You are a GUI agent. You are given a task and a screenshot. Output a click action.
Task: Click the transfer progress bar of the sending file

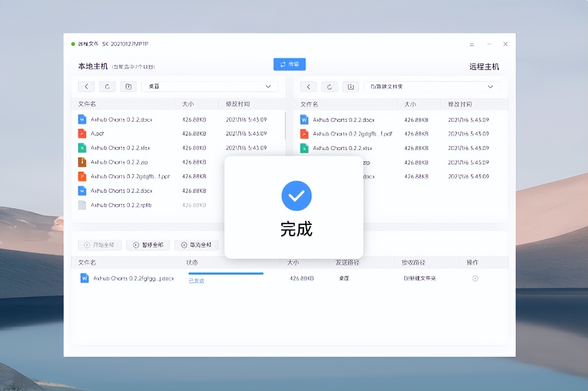pyautogui.click(x=226, y=274)
